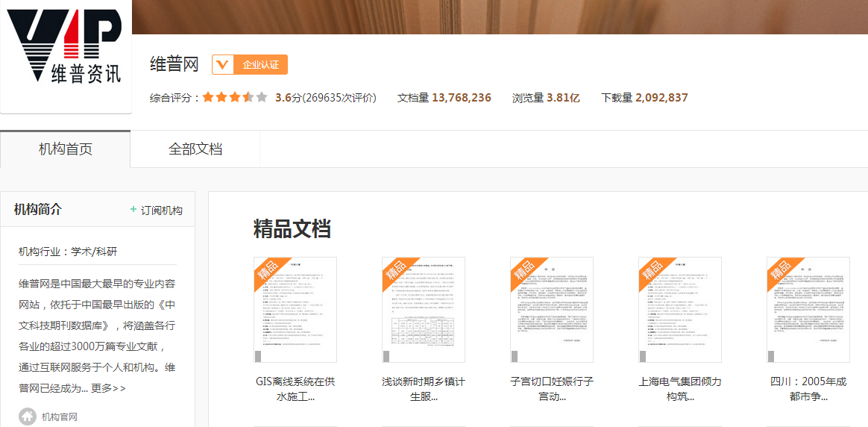Click the home icon beside 机构官网

click(x=28, y=417)
